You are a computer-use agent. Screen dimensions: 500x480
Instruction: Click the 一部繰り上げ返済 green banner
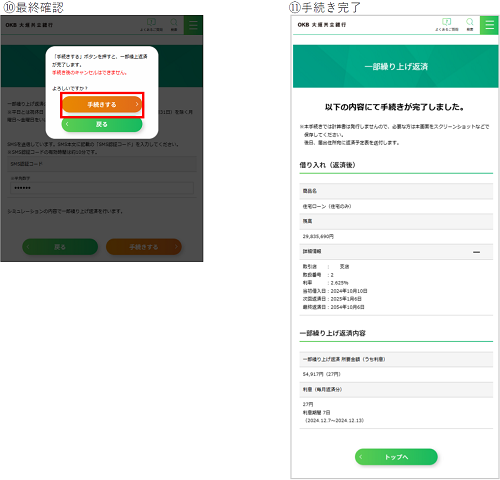tap(396, 66)
